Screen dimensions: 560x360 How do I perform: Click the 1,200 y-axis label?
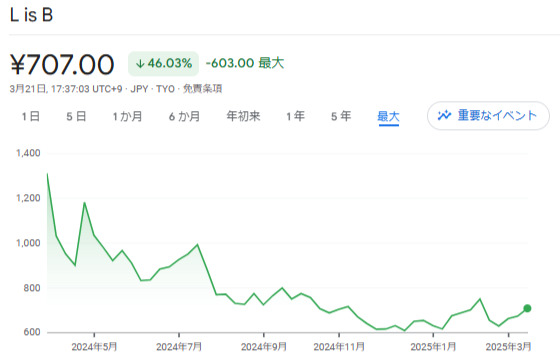pos(28,198)
